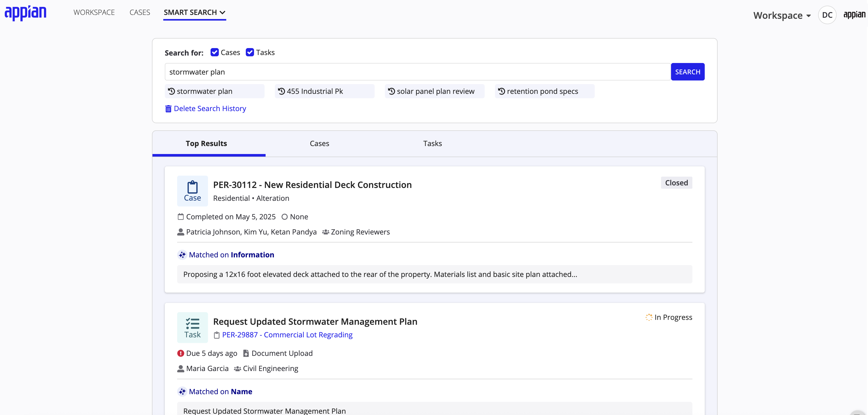The width and height of the screenshot is (868, 415).
Task: Click the trash icon beside Delete Search History
Action: click(x=168, y=109)
